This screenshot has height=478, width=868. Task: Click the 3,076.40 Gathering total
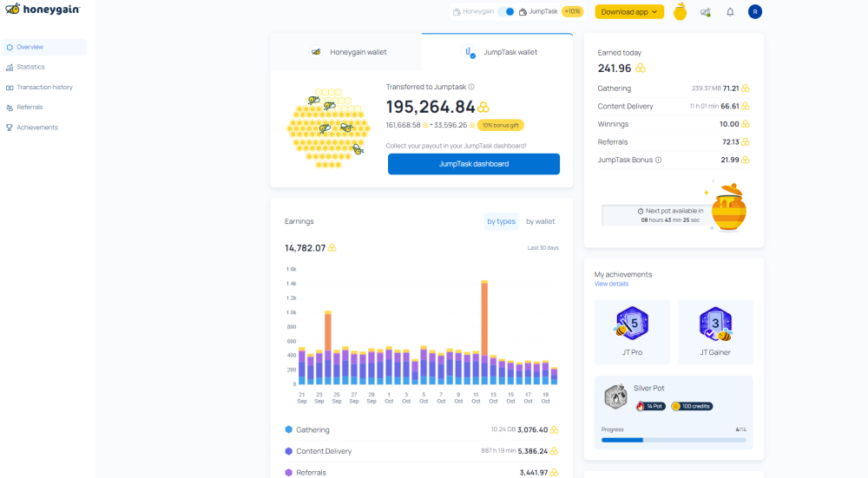(x=533, y=430)
